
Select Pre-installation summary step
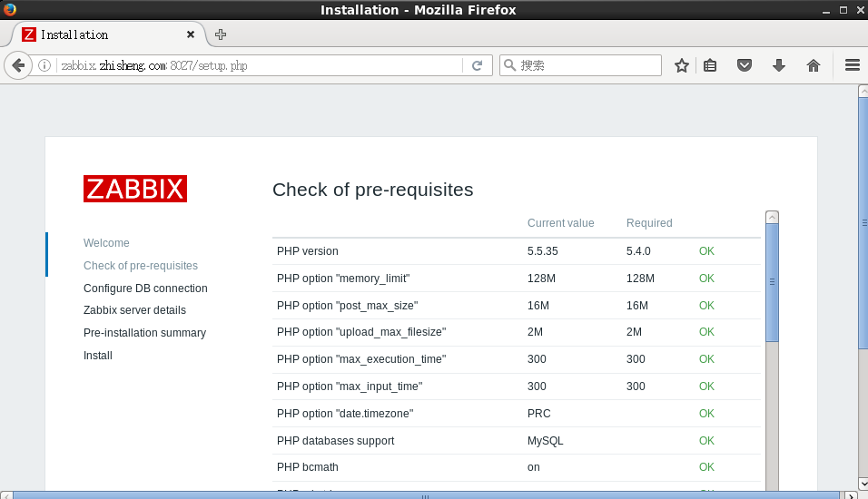coord(144,333)
